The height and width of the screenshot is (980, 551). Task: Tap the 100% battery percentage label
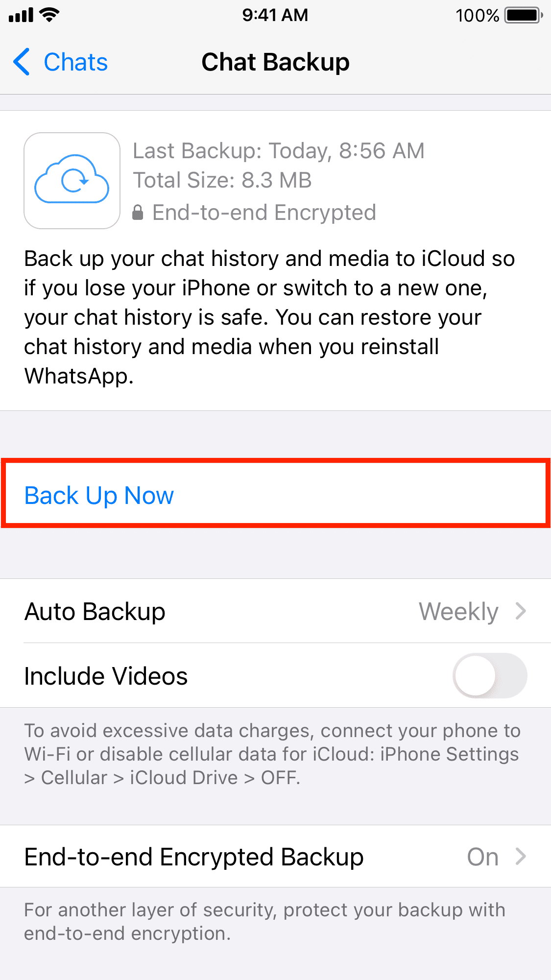[x=478, y=16]
